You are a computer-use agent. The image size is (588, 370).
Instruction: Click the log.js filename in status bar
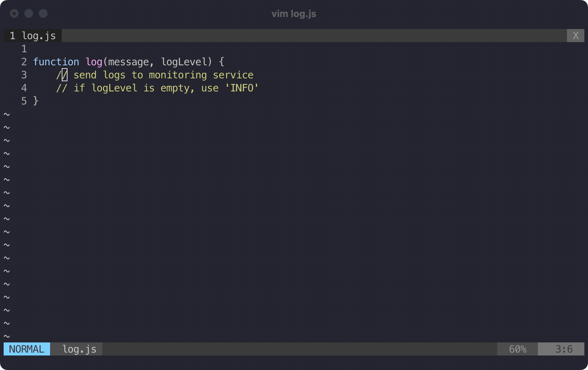pyautogui.click(x=79, y=349)
